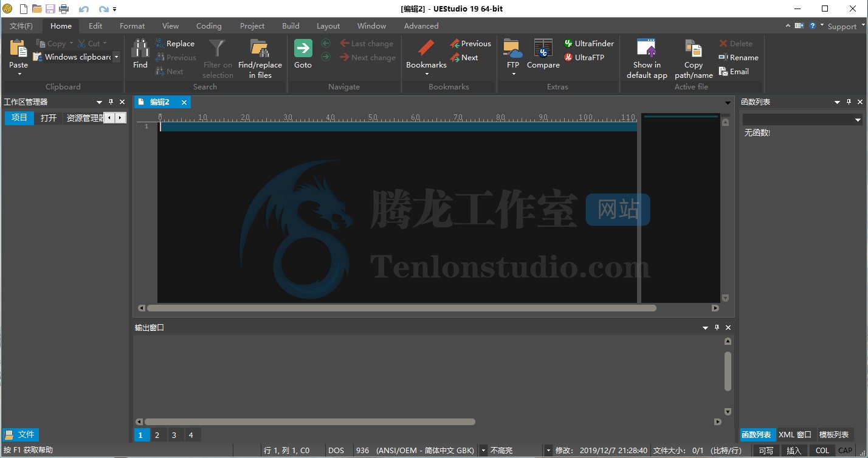Open the Windows clipboard dropdown
868x458 pixels.
point(116,57)
